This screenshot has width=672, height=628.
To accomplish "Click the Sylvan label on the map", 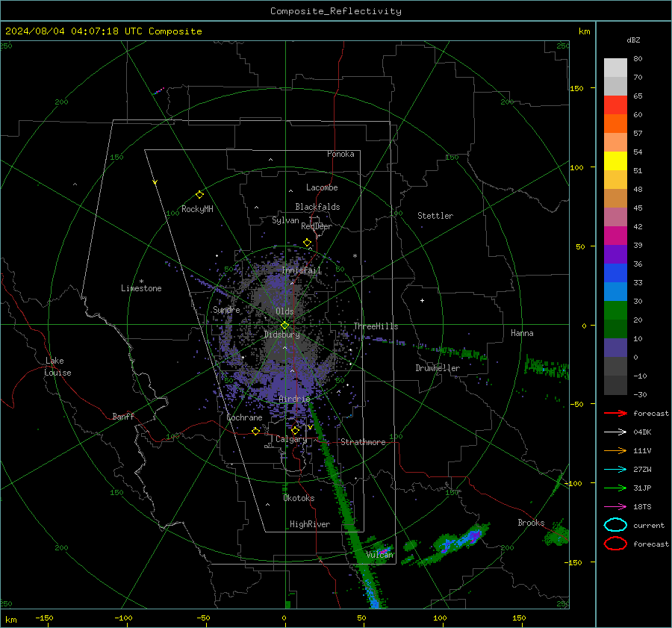I will pos(285,220).
